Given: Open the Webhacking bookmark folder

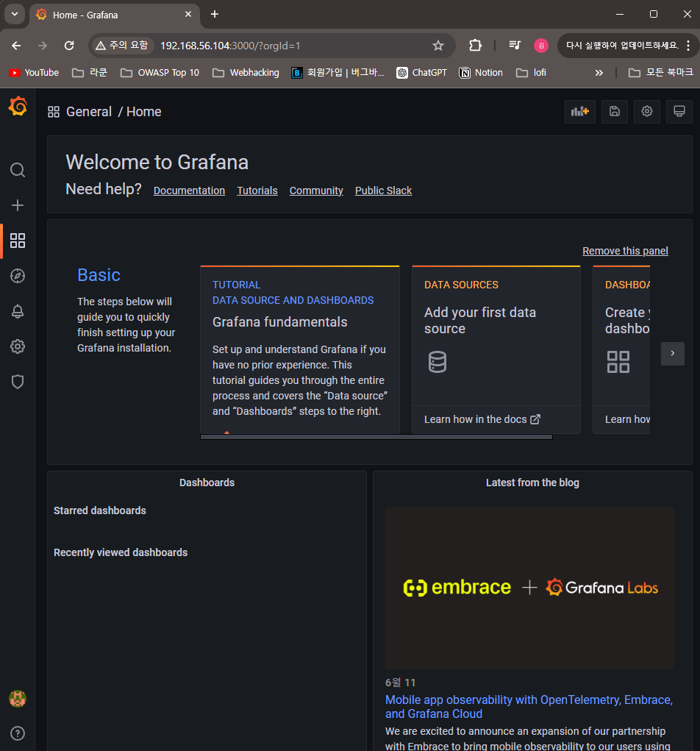Looking at the screenshot, I should (246, 73).
